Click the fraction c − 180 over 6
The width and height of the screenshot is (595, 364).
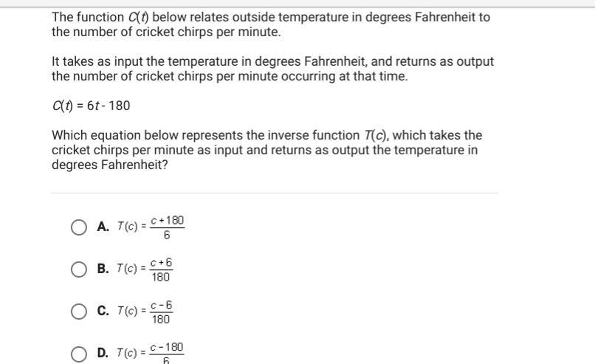(x=166, y=353)
